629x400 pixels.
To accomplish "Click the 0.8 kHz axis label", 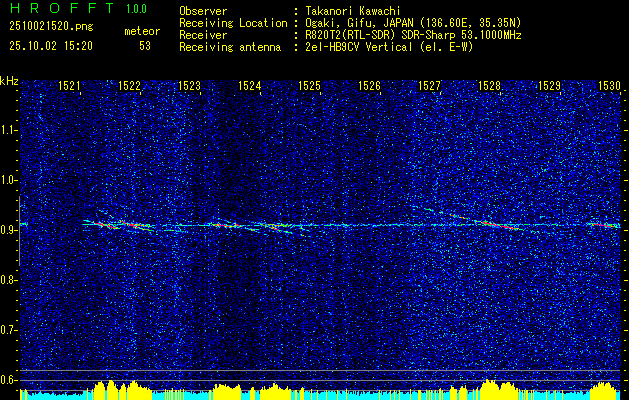I will coord(8,280).
